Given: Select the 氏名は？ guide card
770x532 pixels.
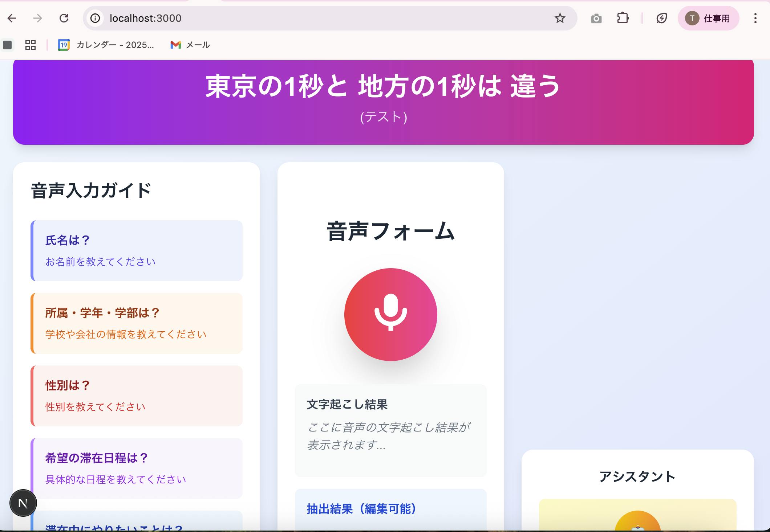Looking at the screenshot, I should tap(137, 250).
